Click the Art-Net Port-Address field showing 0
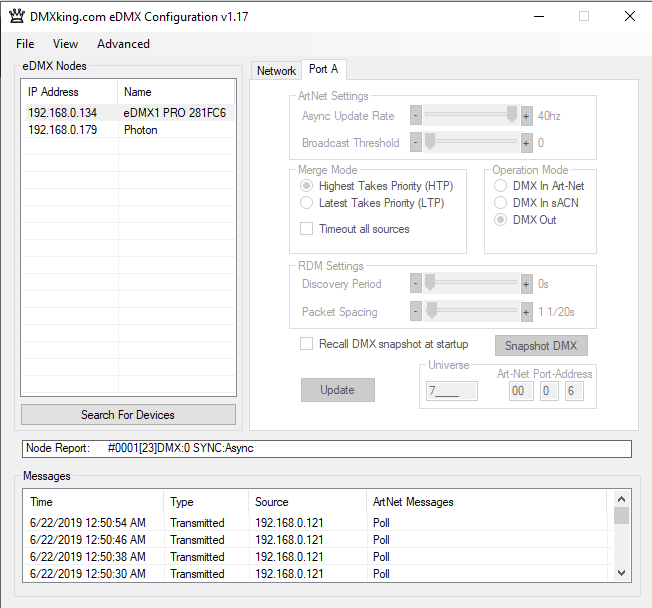Screen dimensions: 652x608 click(x=549, y=391)
